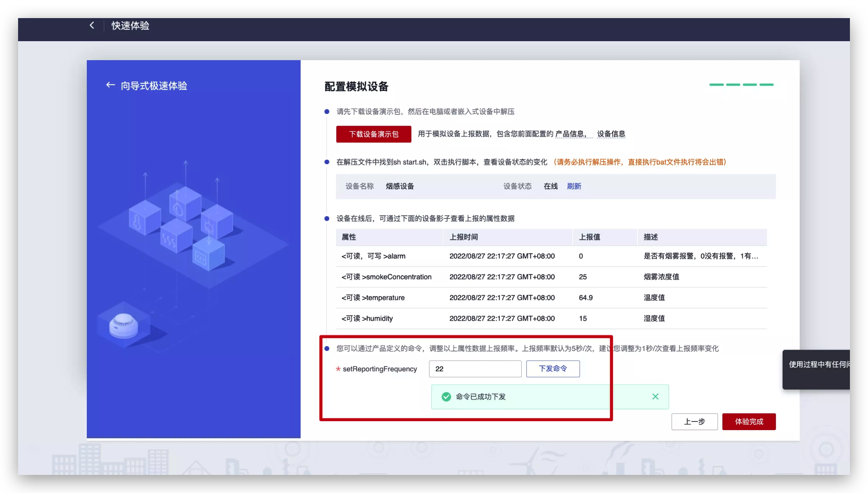Click the 上报时间 column header
The image size is (868, 493).
[x=463, y=237]
